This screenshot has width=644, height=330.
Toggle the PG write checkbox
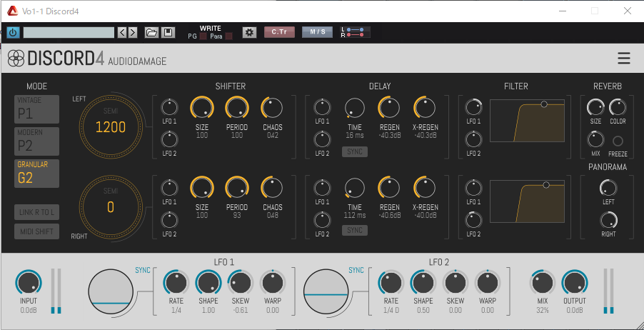coord(203,36)
